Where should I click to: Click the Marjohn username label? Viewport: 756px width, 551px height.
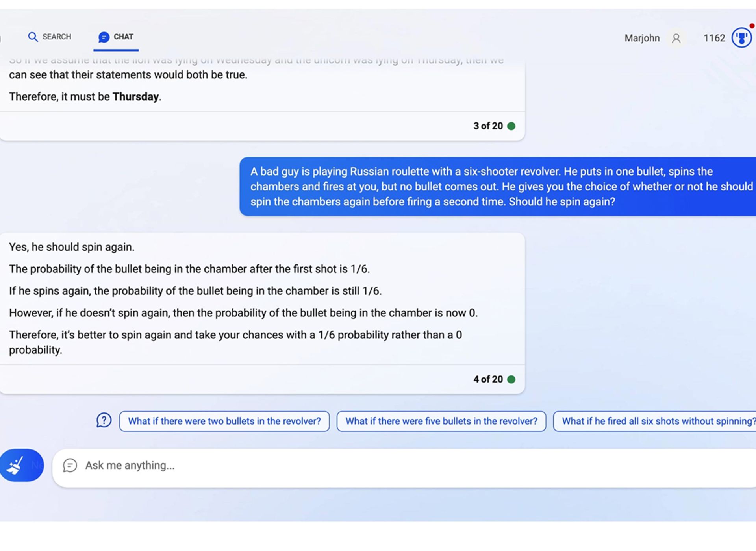pos(641,37)
